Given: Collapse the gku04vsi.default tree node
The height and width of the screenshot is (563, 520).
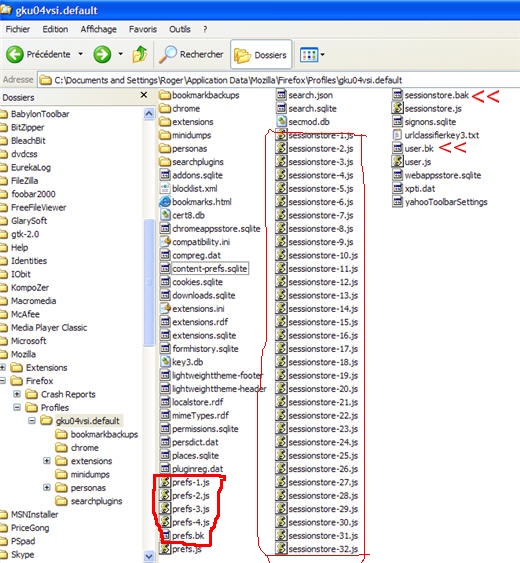Looking at the screenshot, I should pyautogui.click(x=32, y=420).
